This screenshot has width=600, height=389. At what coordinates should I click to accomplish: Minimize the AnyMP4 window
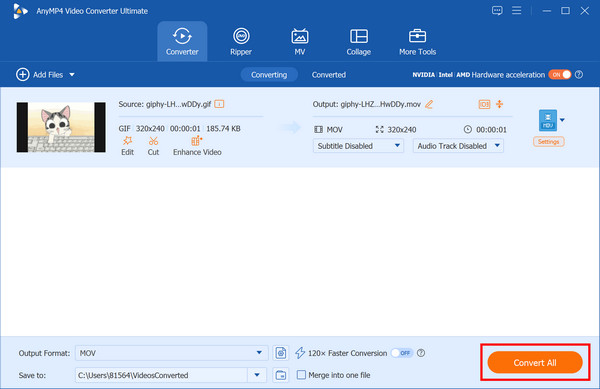click(547, 11)
